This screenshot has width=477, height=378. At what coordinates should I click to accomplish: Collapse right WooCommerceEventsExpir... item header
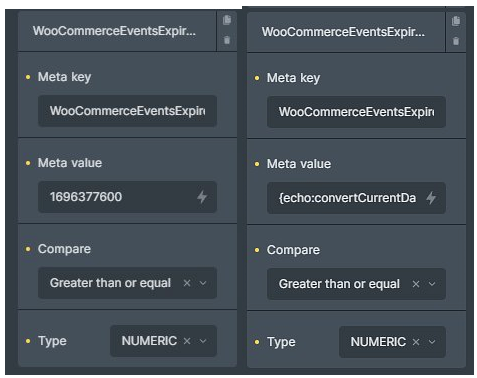click(346, 32)
